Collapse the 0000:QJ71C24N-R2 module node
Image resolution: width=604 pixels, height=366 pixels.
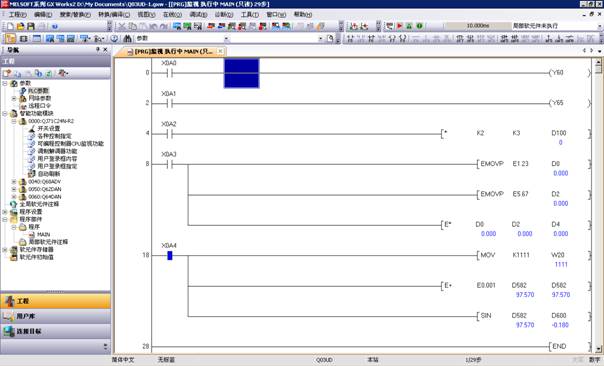14,121
